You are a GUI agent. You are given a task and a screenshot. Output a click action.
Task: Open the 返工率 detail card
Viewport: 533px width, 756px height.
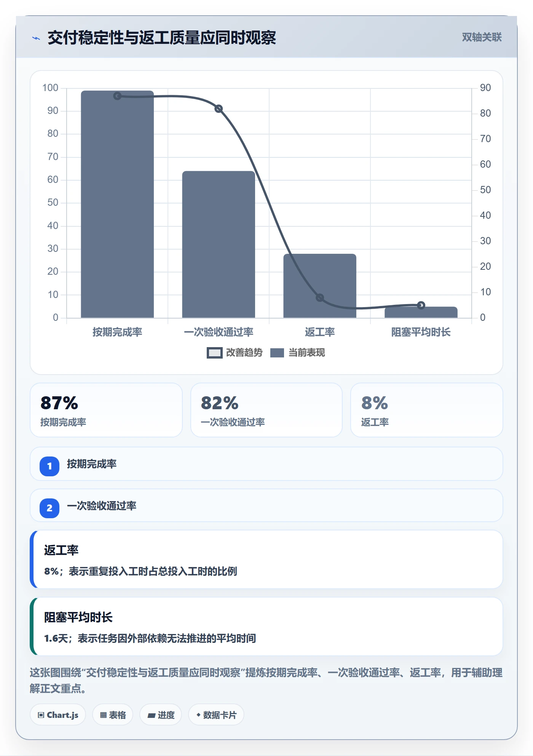(266, 559)
